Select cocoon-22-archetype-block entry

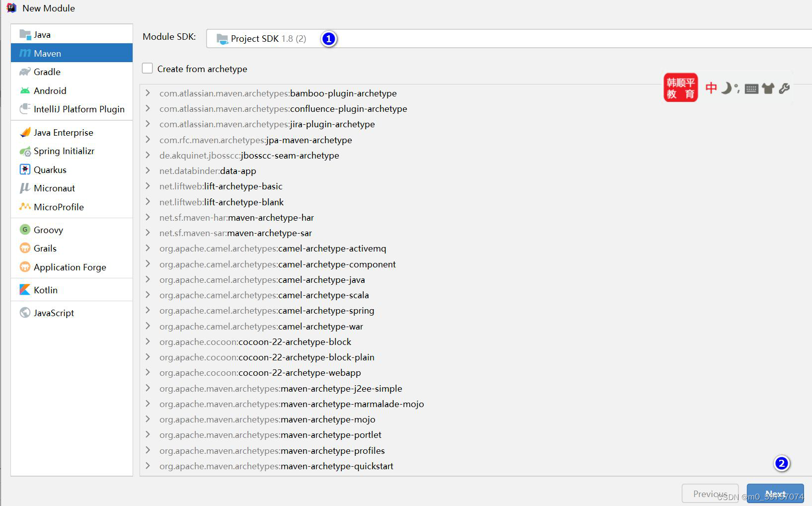pyautogui.click(x=255, y=341)
